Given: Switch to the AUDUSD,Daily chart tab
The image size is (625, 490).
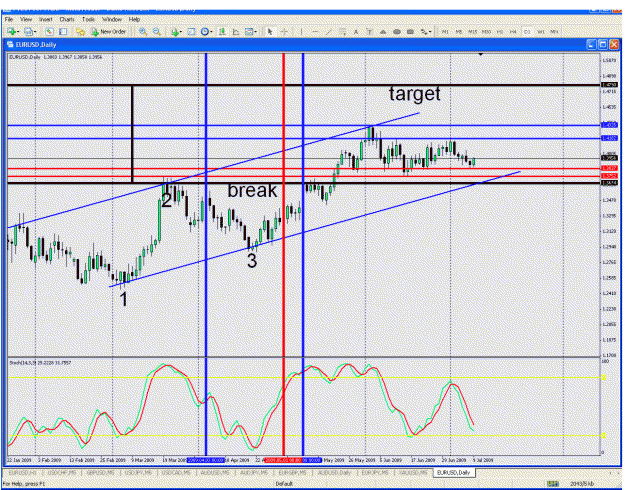Looking at the screenshot, I should pos(335,473).
